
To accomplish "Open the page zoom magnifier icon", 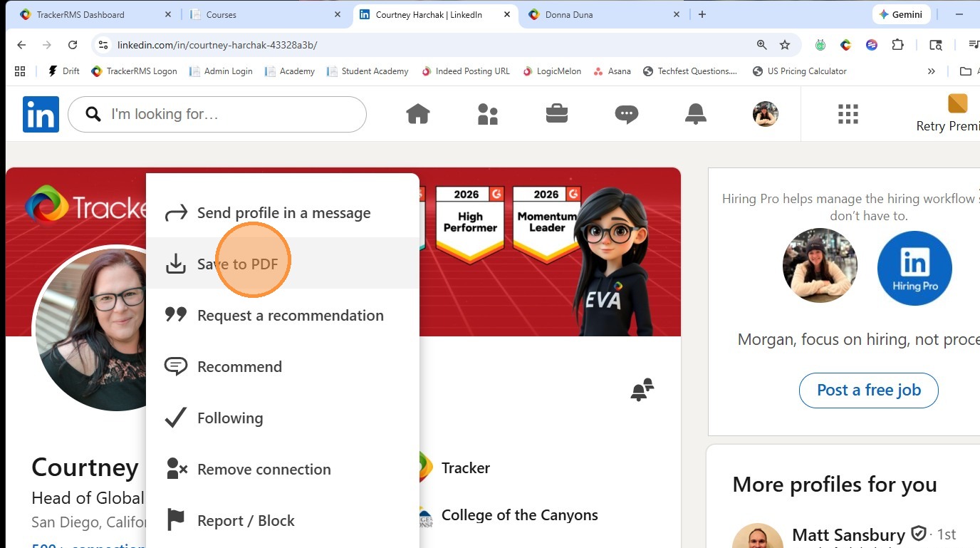I will [x=762, y=45].
